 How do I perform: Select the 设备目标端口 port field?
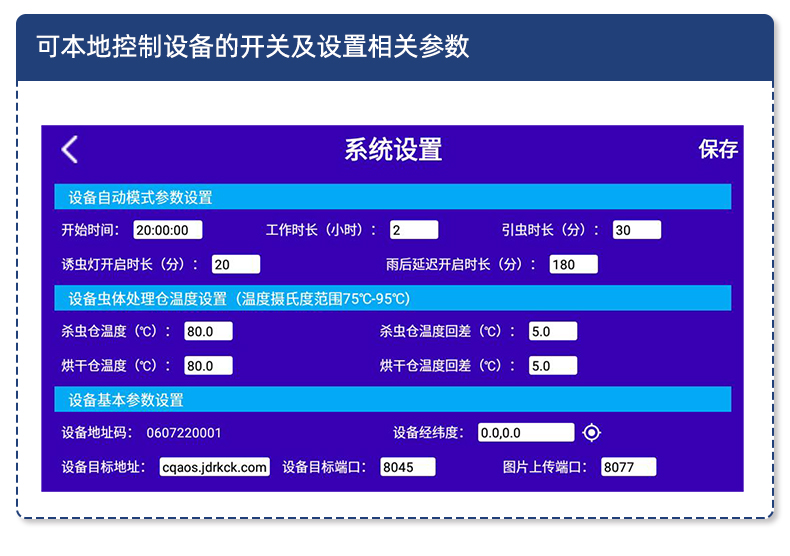pos(408,467)
